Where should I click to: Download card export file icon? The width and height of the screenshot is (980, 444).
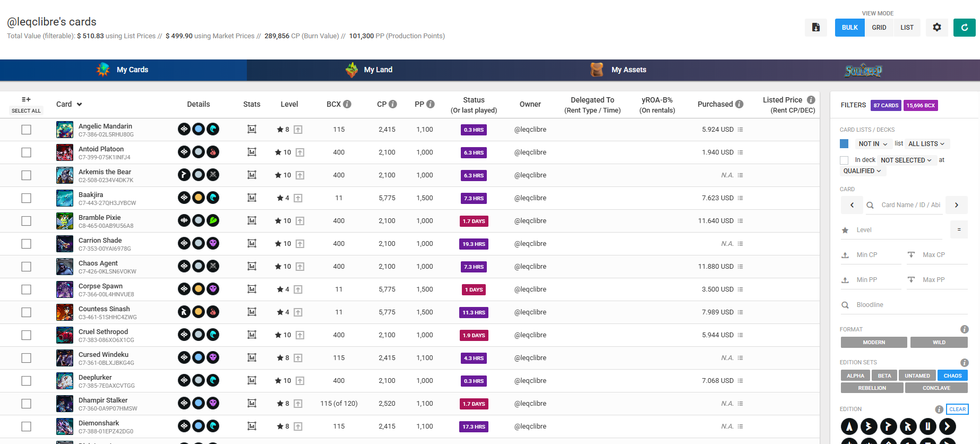[x=815, y=28]
